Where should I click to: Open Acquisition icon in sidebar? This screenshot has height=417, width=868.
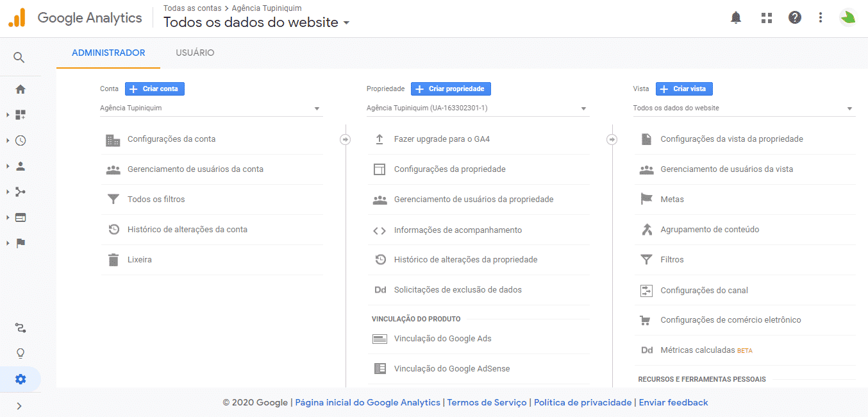(x=21, y=192)
